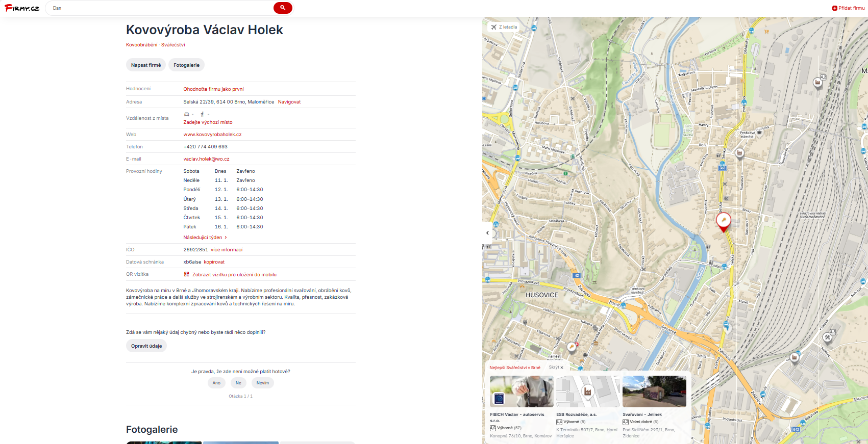Image resolution: width=868 pixels, height=444 pixels.
Task: Click FIBICH Václav - autoservis s.r.o. title
Action: tap(517, 417)
